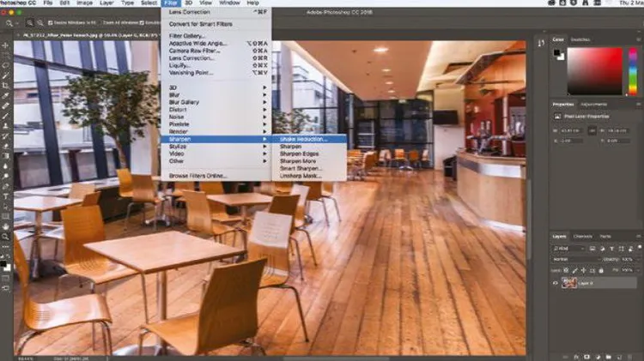Click the rainbow hue slider strip
Screen dimensions: 644x361
click(633, 71)
